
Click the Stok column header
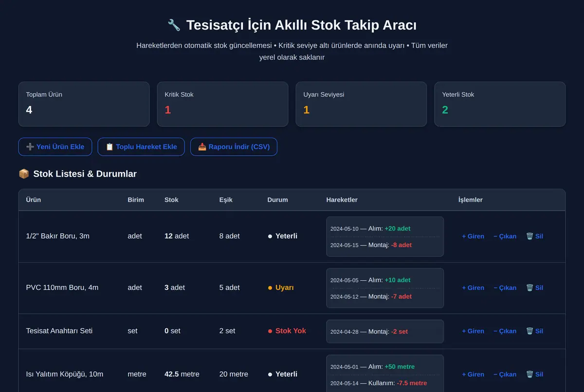point(171,200)
